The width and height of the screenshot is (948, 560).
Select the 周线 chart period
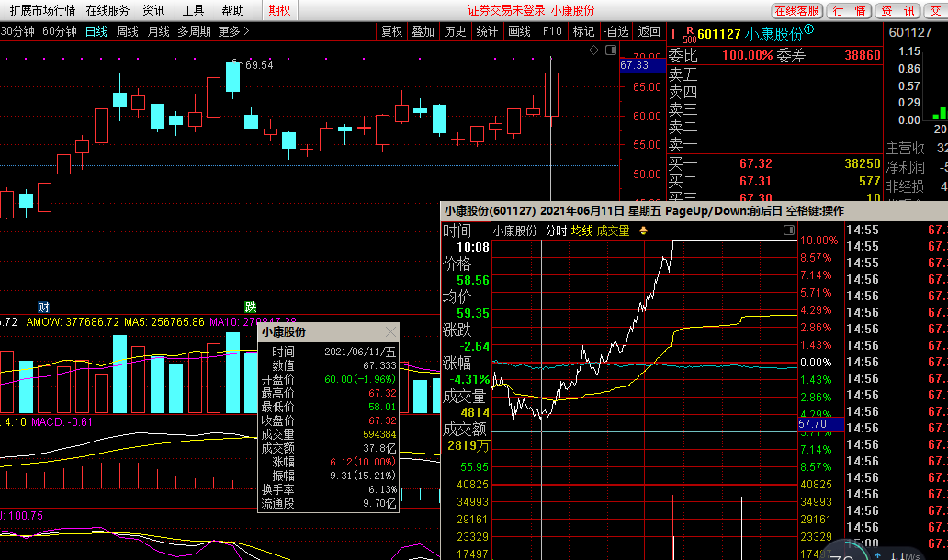pyautogui.click(x=128, y=31)
